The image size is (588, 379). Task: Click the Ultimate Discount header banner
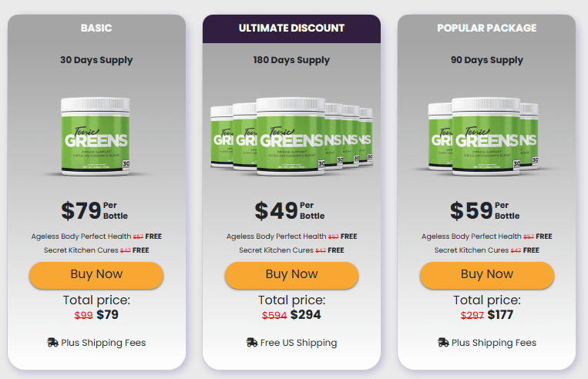tap(292, 29)
